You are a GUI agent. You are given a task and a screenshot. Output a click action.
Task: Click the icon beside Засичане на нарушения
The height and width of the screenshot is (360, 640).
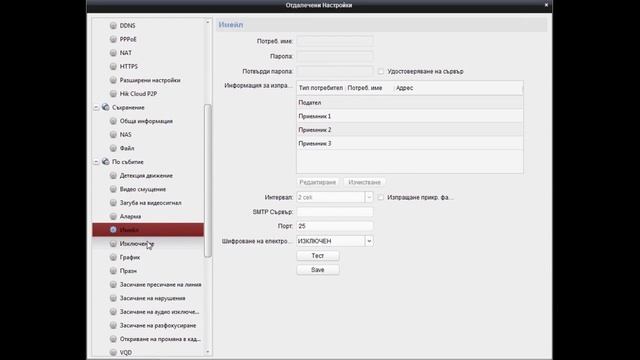click(113, 298)
